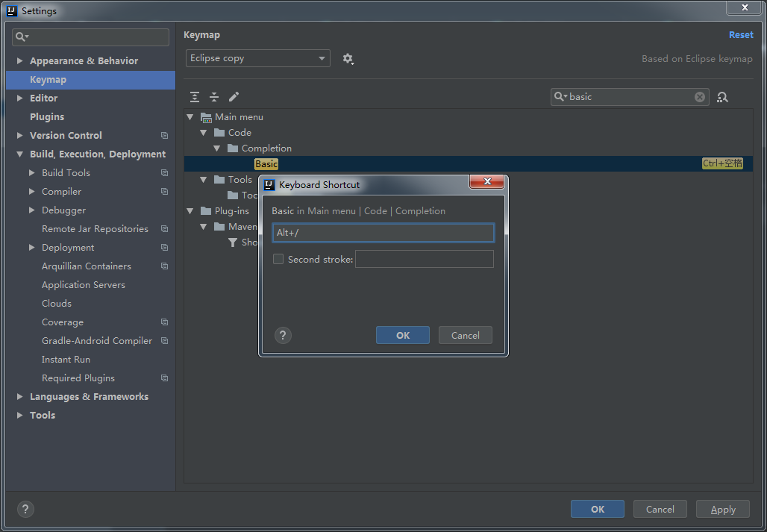Click the Main menu folder icon
The height and width of the screenshot is (532, 767).
point(206,117)
